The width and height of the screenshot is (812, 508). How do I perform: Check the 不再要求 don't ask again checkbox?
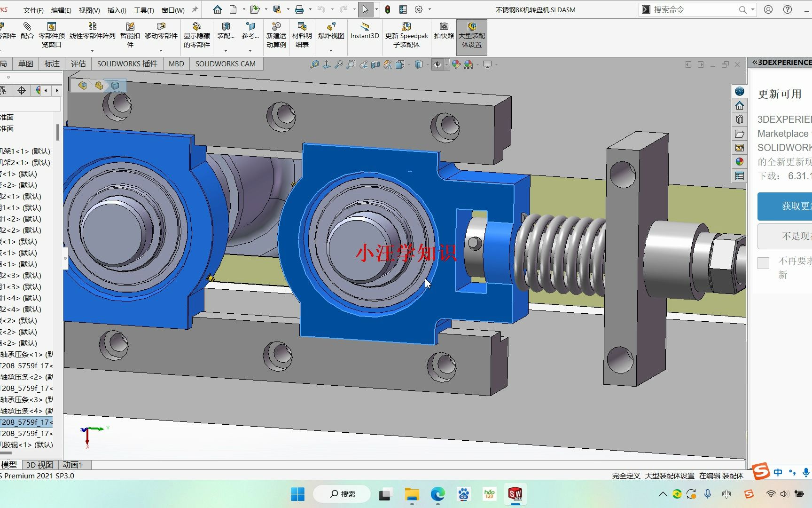click(764, 263)
